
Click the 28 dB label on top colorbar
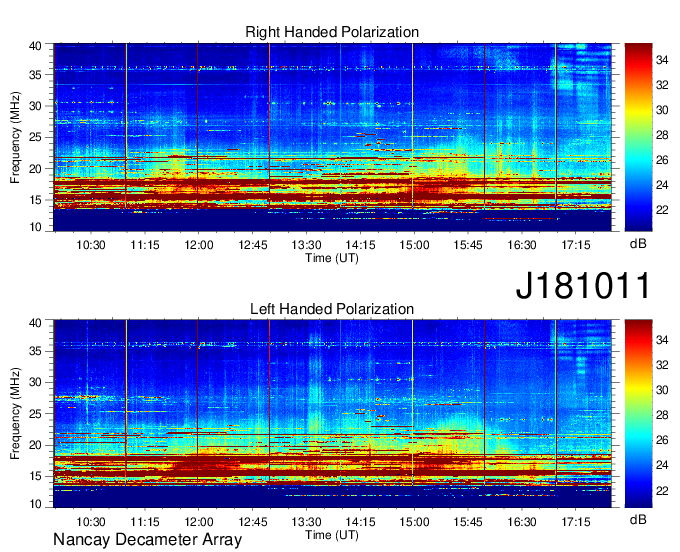[662, 135]
